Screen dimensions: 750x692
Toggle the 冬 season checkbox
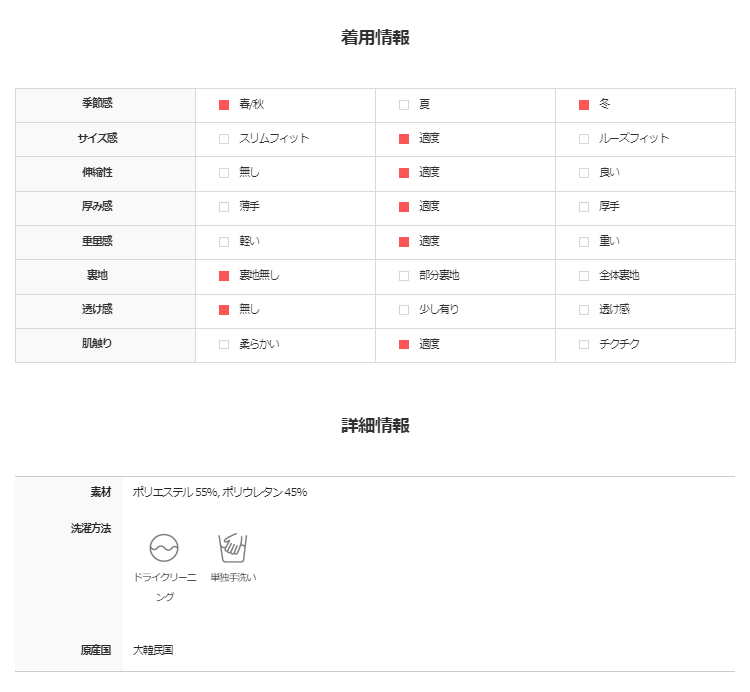click(584, 105)
